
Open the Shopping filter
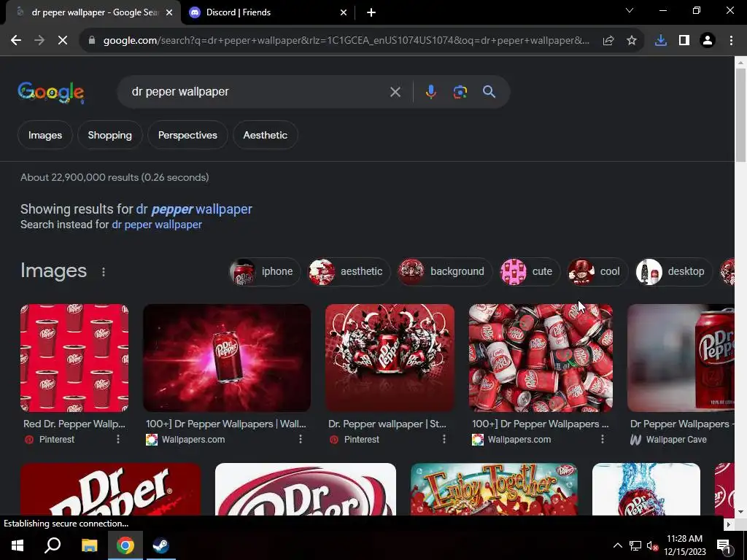109,135
